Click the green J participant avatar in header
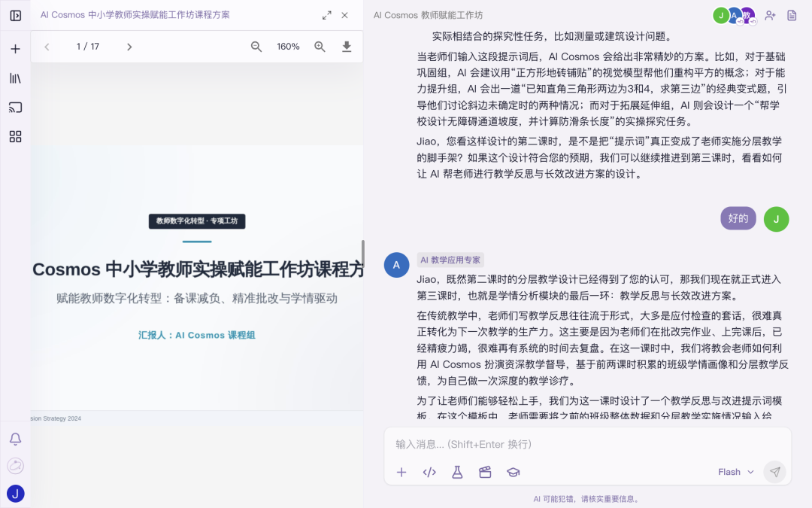812x508 pixels. click(721, 16)
